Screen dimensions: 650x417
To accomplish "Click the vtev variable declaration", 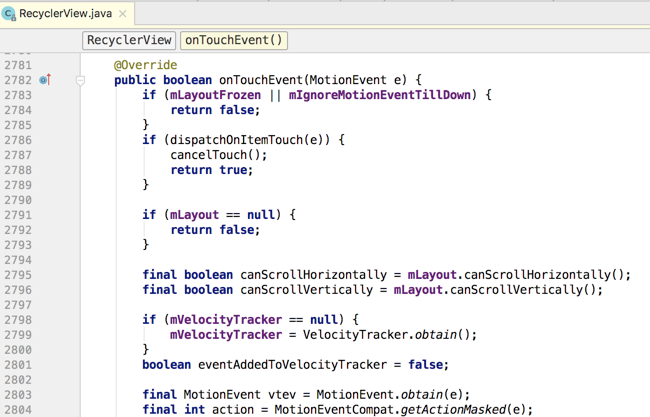I will tap(282, 395).
